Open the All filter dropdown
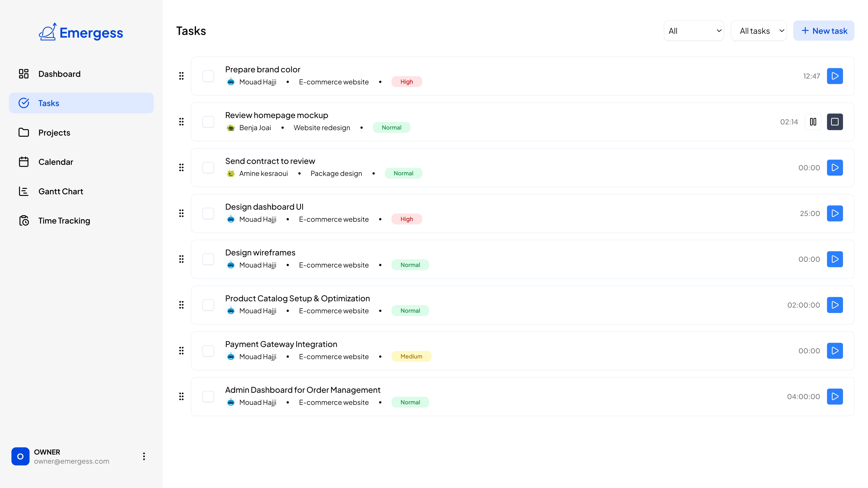Screen dimensions: 868x488 [693, 31]
